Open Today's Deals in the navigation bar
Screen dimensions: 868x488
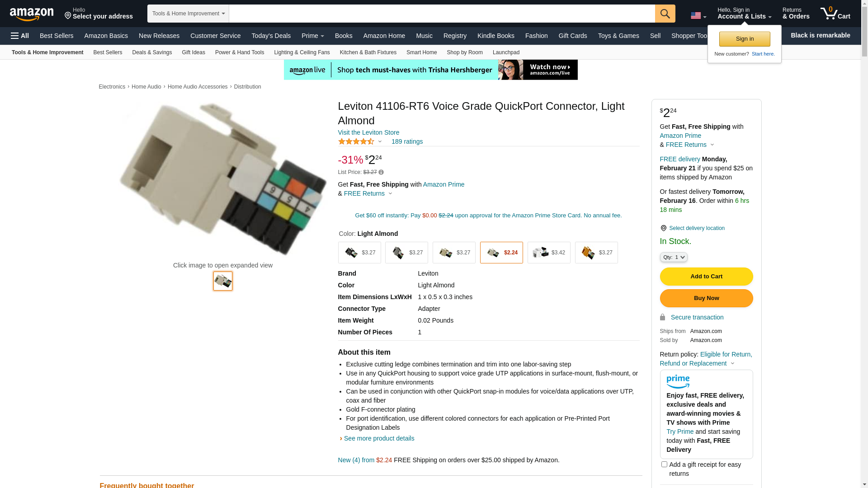point(271,36)
